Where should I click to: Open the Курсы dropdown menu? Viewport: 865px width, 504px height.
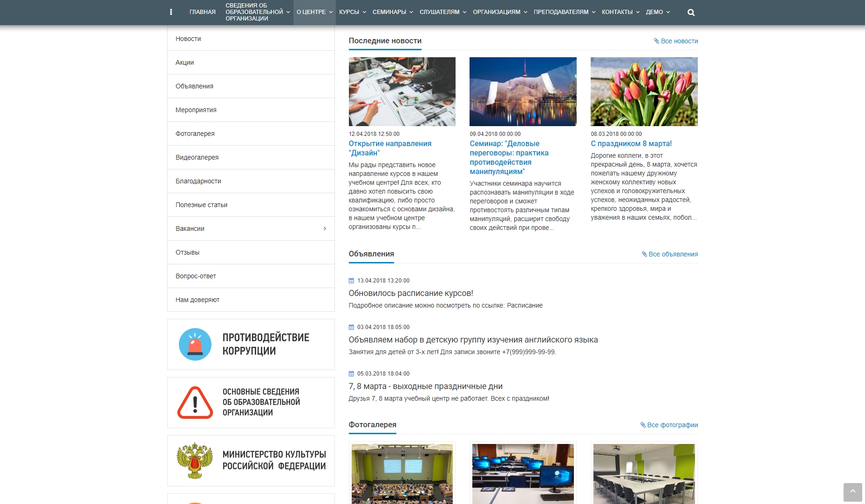pos(352,12)
